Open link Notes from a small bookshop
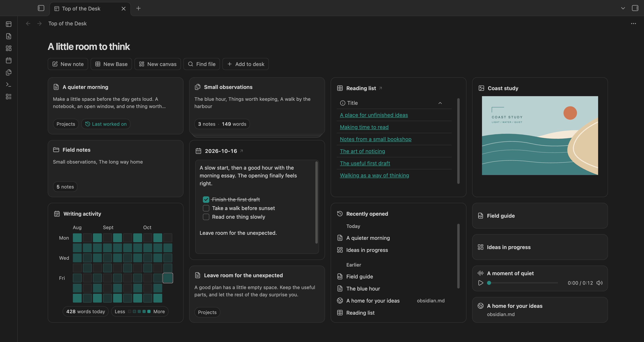Screen dimensions: 644x342 pyautogui.click(x=376, y=139)
